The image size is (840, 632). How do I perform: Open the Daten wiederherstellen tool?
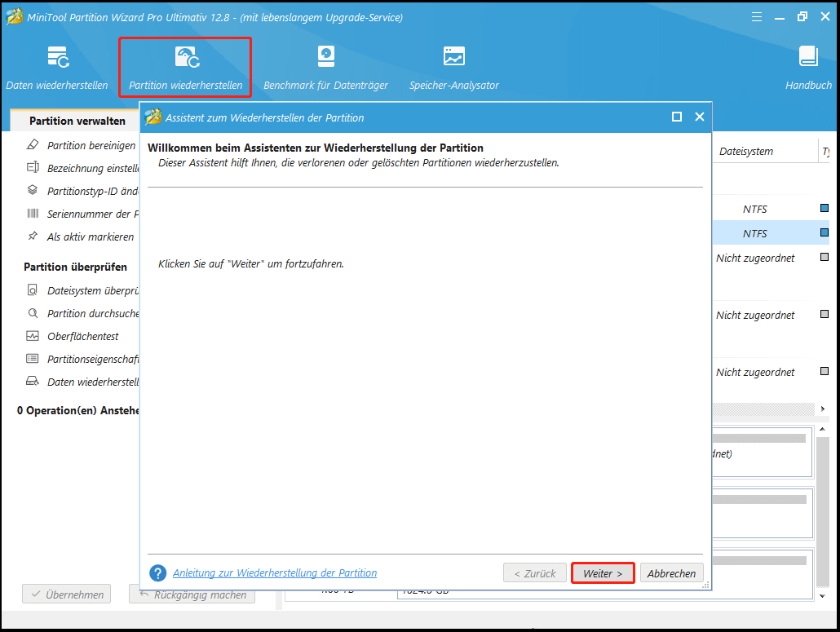(57, 68)
